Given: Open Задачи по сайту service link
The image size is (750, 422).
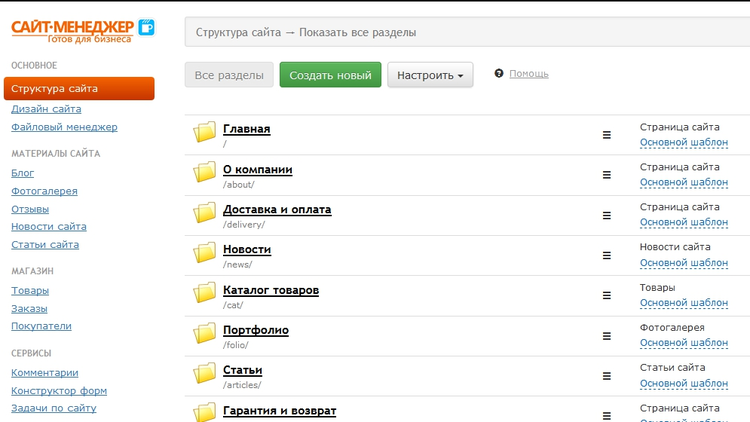Looking at the screenshot, I should click(54, 409).
